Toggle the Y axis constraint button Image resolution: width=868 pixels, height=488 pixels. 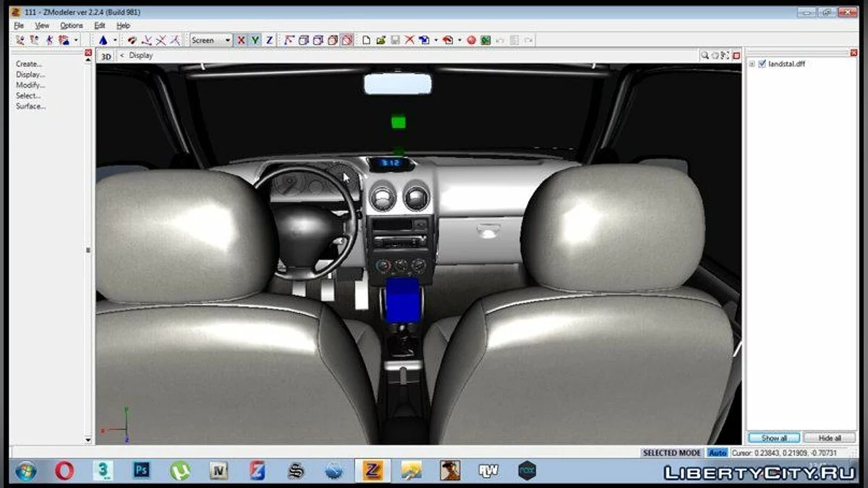point(255,40)
